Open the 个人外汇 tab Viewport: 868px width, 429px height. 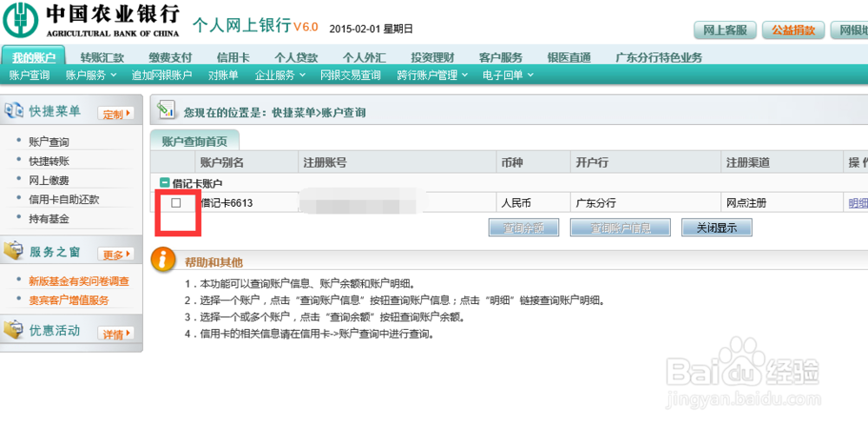point(365,57)
